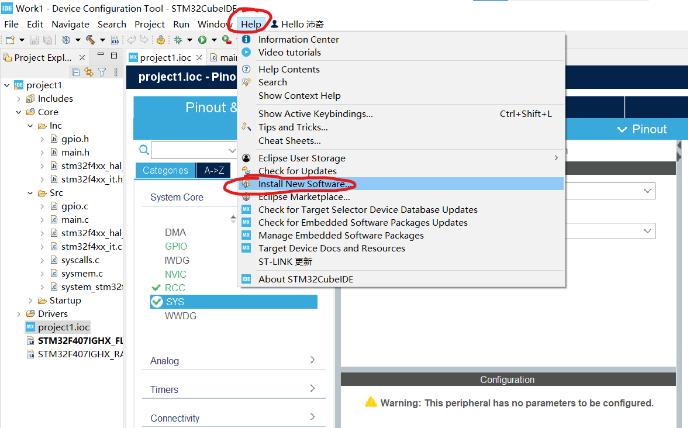This screenshot has height=428, width=688.
Task: Minimize the Project Explorer panel
Action: pos(100,55)
